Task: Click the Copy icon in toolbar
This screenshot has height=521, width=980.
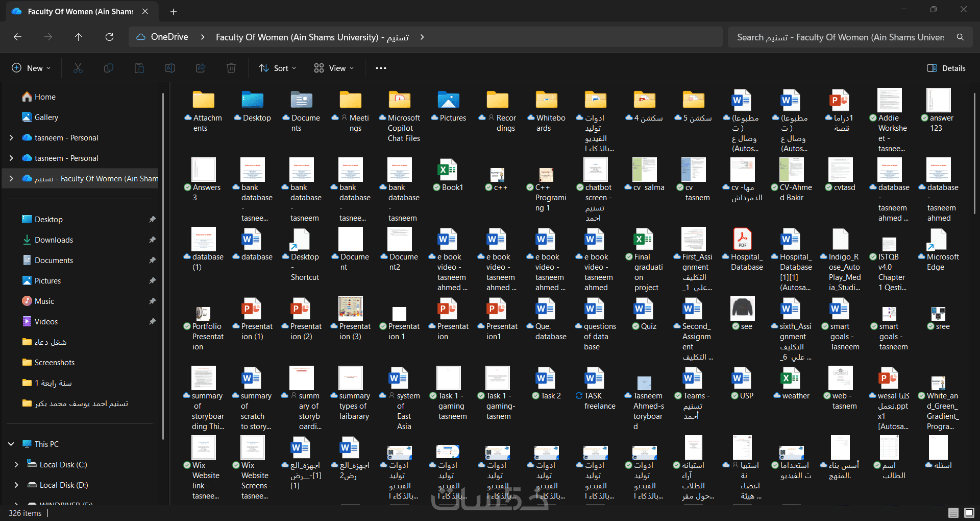Action: [x=109, y=68]
